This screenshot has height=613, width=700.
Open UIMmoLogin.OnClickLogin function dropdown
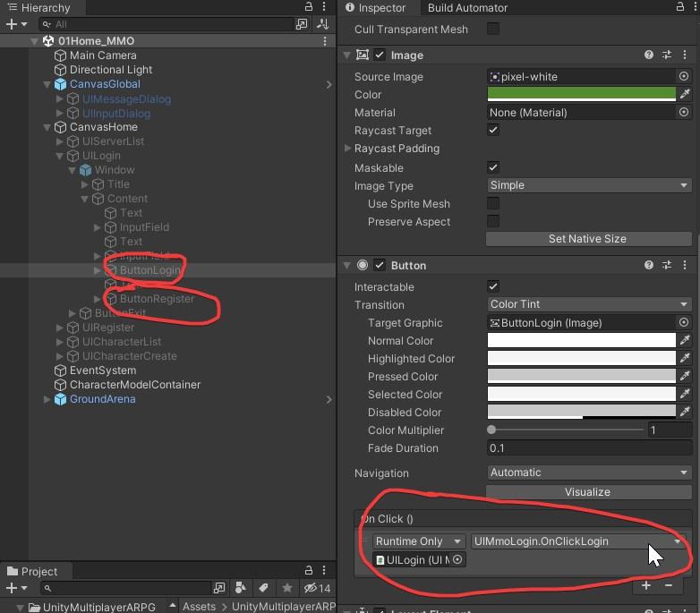click(578, 541)
